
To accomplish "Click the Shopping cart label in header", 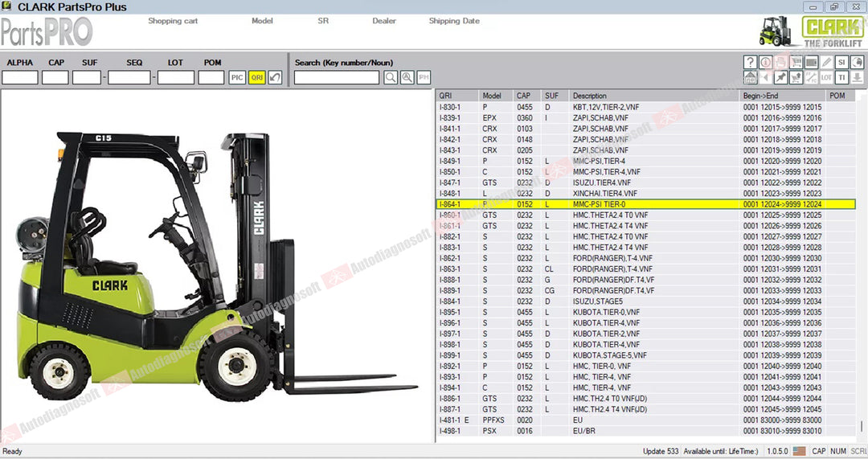I will pos(173,21).
